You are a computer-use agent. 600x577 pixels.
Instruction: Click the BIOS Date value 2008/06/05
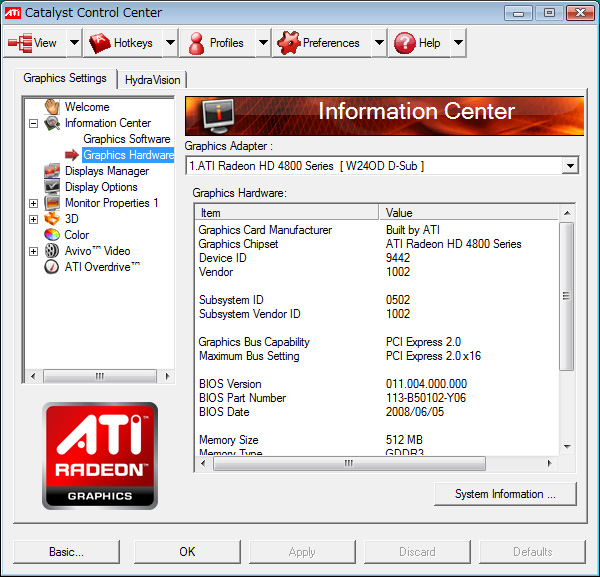(415, 412)
